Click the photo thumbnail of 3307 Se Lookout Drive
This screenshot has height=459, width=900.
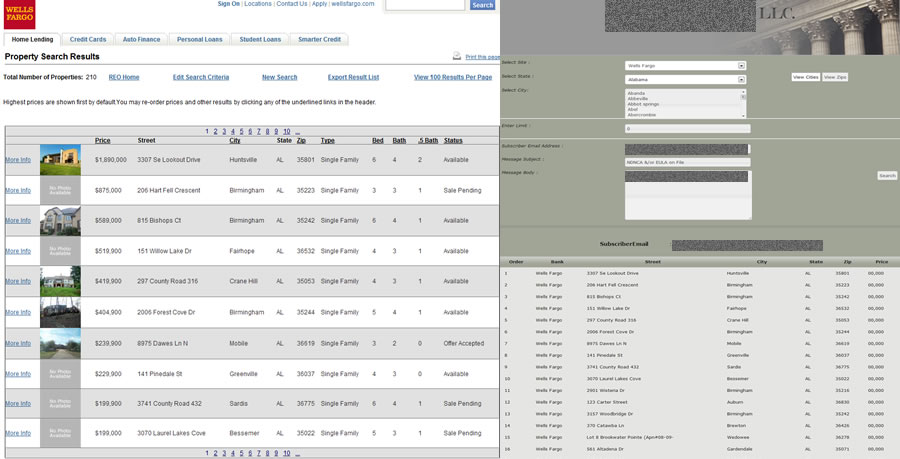click(x=60, y=160)
